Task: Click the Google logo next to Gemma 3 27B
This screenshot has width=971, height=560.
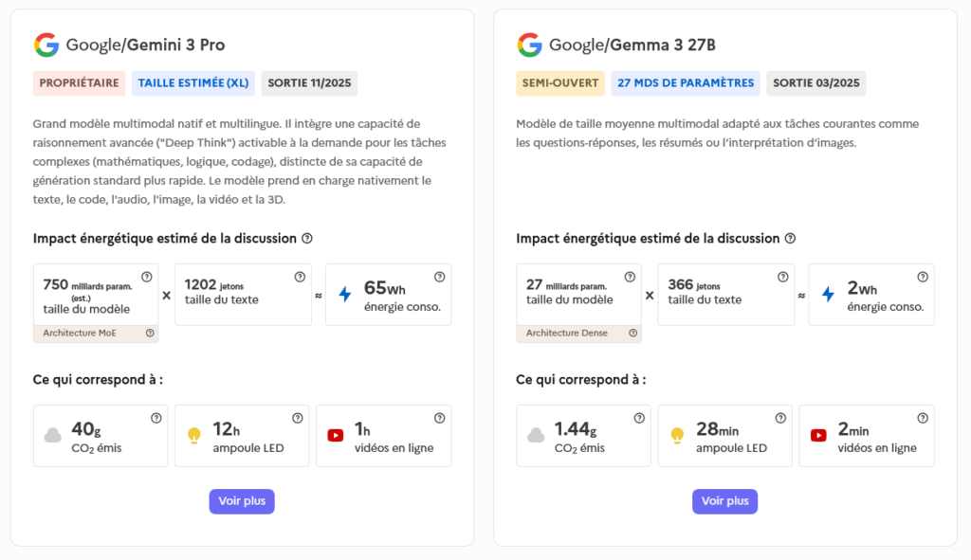Action: (x=529, y=45)
